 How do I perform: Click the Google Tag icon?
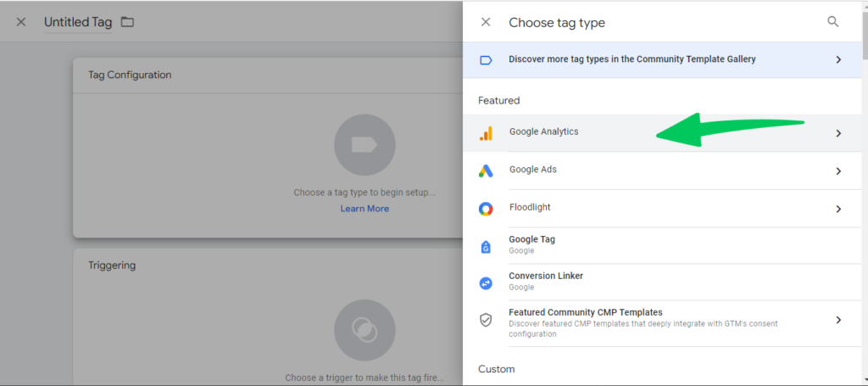pos(486,246)
